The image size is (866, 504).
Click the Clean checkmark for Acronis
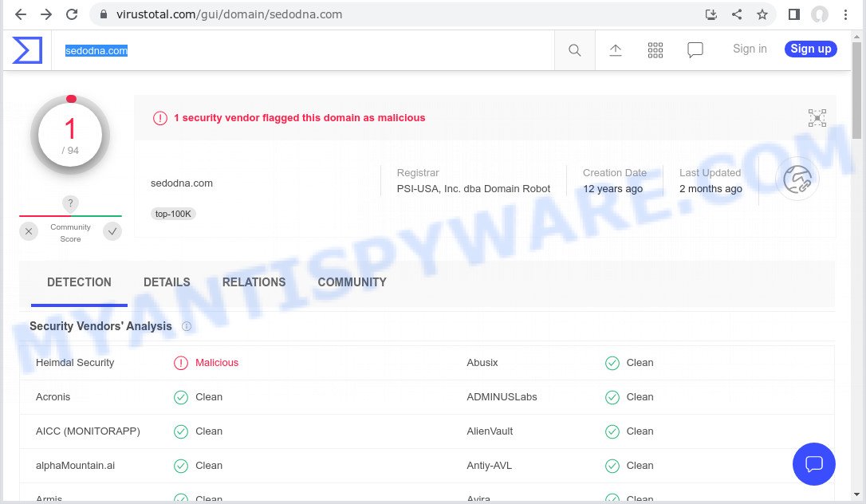click(180, 397)
